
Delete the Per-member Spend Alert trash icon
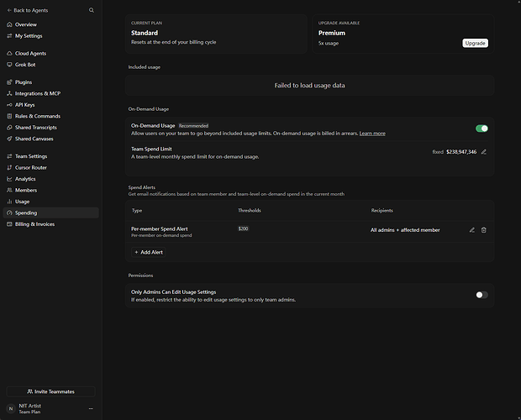pos(484,230)
